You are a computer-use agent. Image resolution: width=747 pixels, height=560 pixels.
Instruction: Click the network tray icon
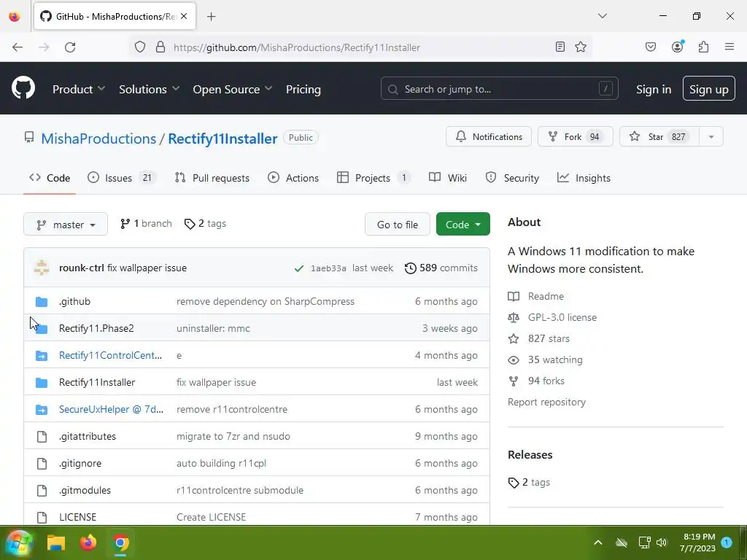tap(644, 542)
